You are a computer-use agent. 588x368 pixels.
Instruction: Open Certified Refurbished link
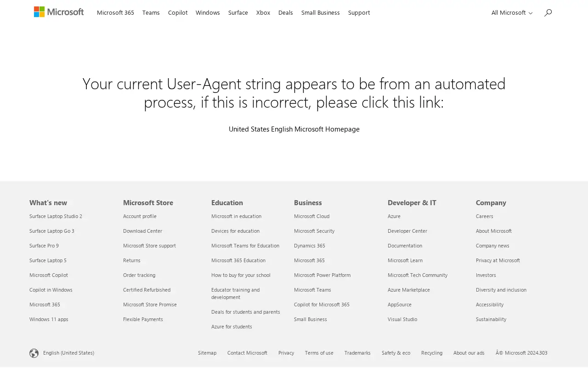(147, 290)
